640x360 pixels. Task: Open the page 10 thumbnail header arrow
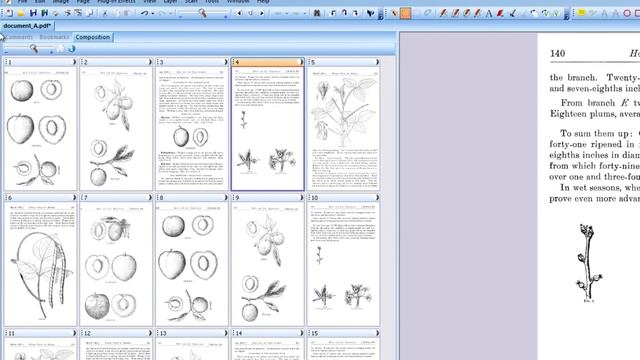(377, 198)
